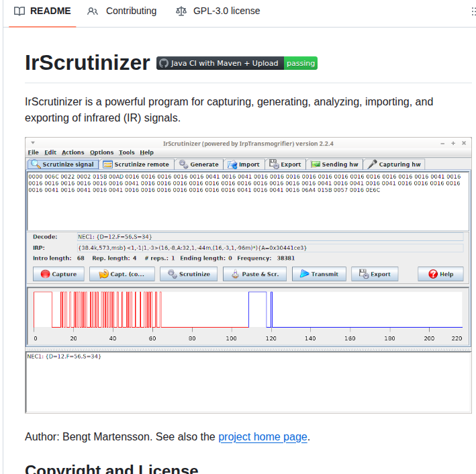The image size is (476, 474).
Task: Select the Capturing hw tab
Action: tap(394, 164)
